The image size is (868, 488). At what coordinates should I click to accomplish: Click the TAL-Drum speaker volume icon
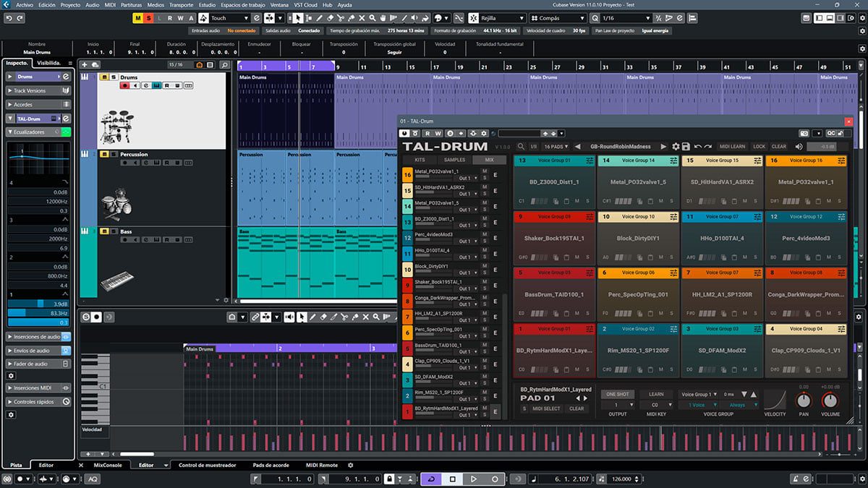[800, 147]
